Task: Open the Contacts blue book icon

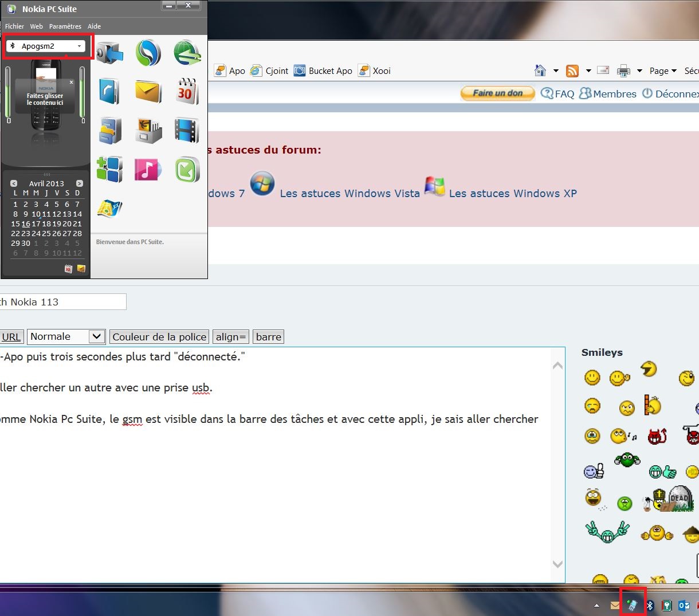Action: pyautogui.click(x=109, y=92)
